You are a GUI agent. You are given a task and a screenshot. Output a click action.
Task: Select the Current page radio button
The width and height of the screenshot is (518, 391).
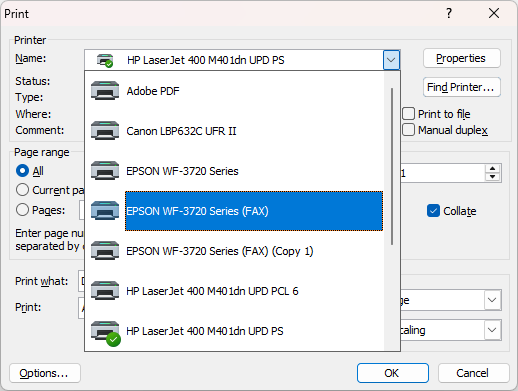[22, 190]
